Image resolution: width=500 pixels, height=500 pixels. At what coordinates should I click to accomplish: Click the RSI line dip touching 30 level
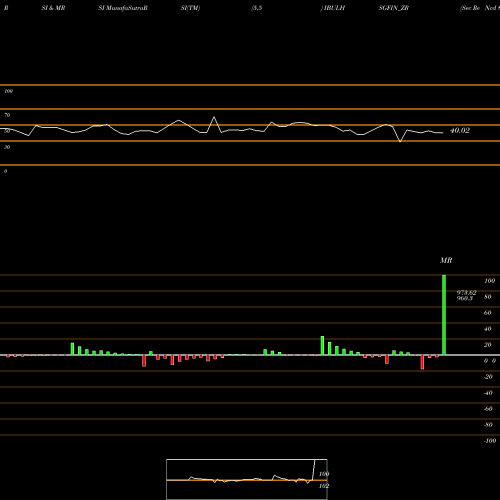(400, 141)
